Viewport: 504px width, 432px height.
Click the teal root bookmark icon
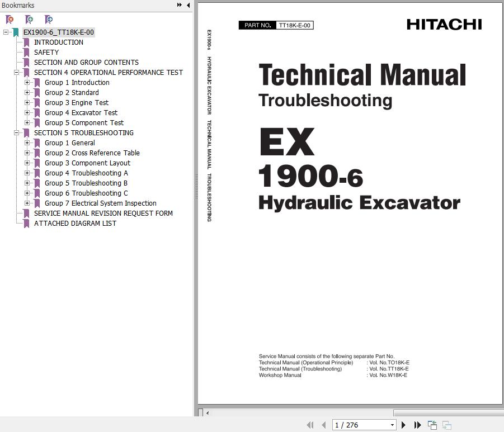[16, 32]
